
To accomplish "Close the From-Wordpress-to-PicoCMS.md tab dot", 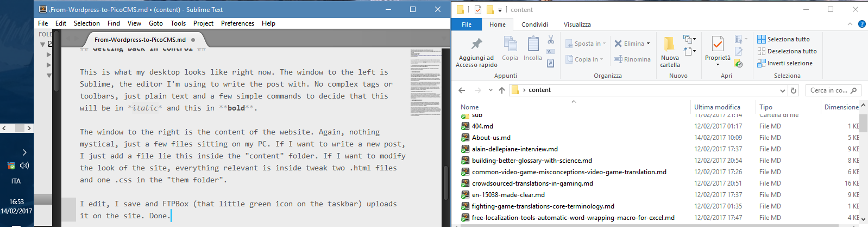I will pos(193,40).
